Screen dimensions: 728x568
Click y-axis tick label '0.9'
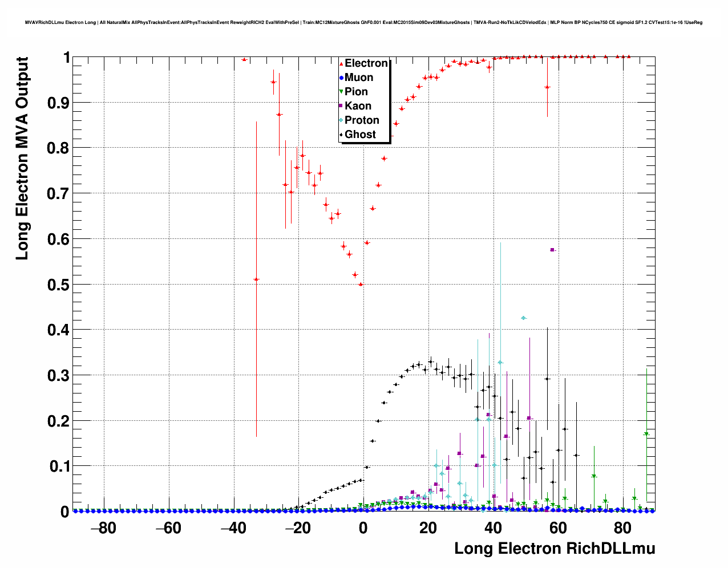(x=59, y=103)
